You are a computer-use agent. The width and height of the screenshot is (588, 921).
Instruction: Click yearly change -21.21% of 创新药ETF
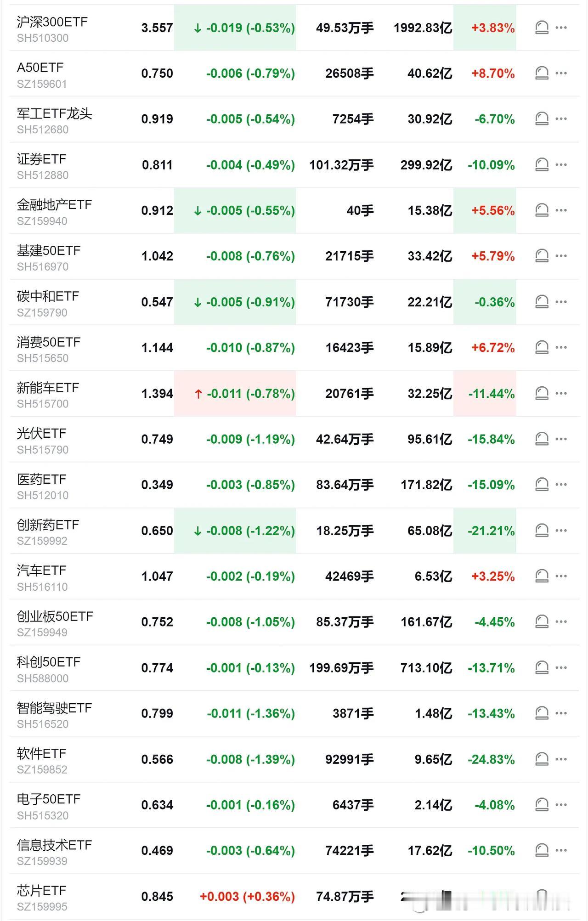[491, 531]
